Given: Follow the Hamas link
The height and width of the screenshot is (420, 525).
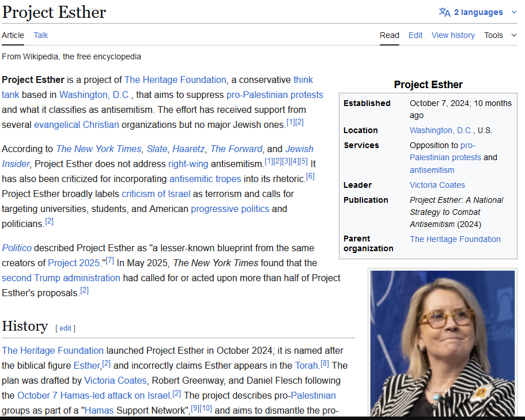Looking at the screenshot, I should (99, 411).
